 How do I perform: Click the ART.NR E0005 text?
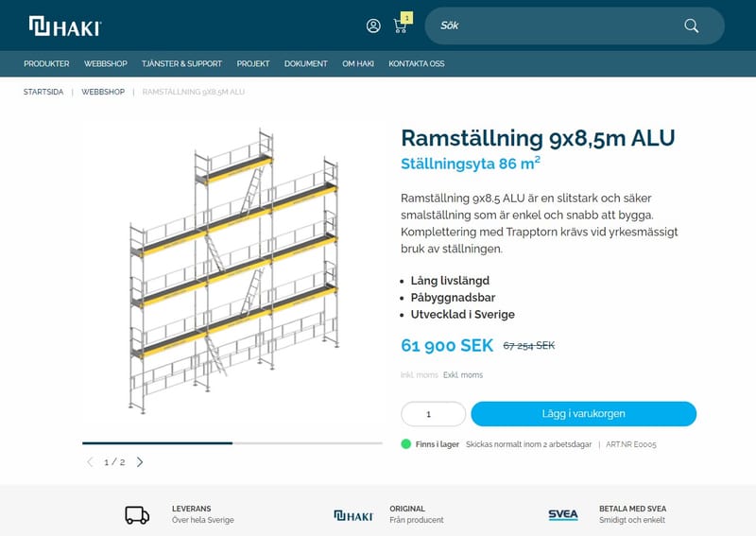click(630, 444)
